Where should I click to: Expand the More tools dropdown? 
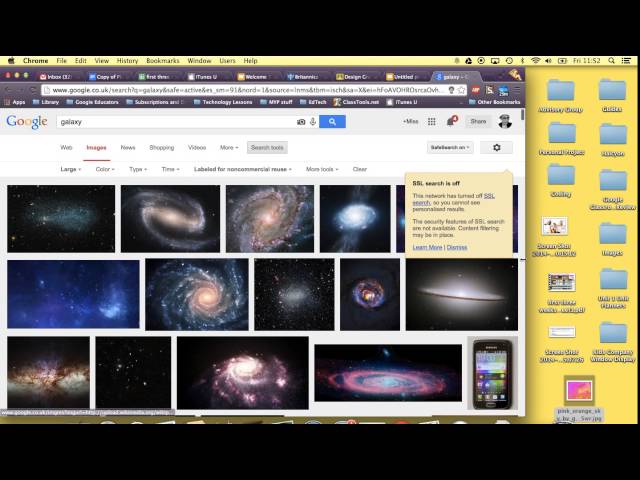click(322, 169)
